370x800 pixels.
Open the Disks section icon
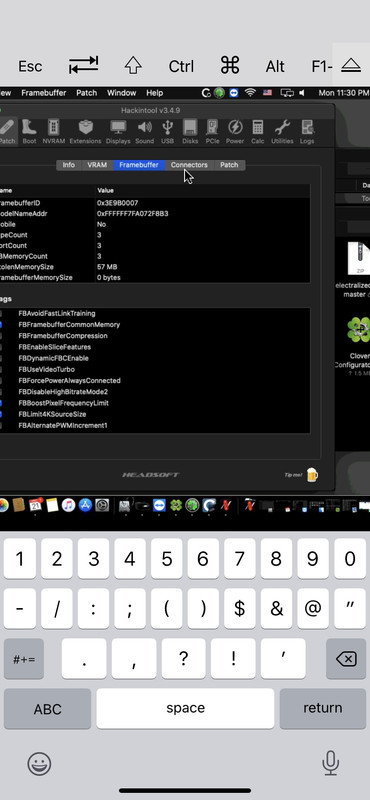coord(190,132)
